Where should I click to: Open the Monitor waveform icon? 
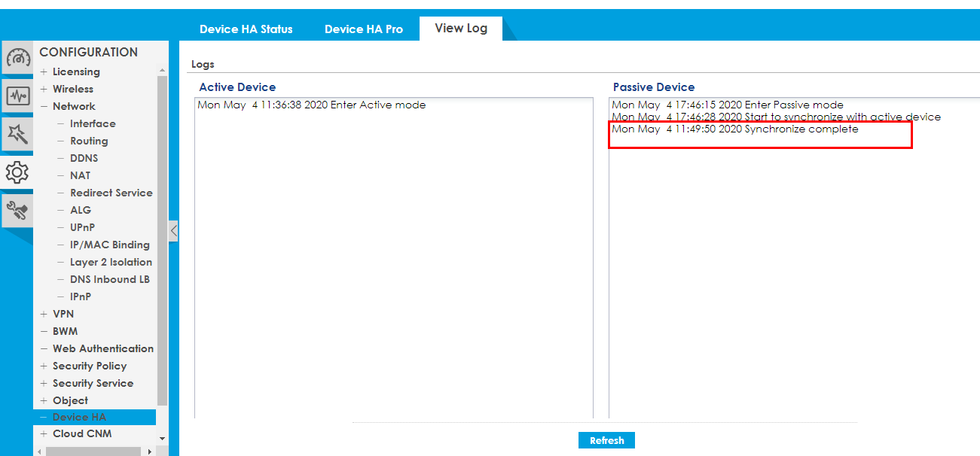pos(17,96)
